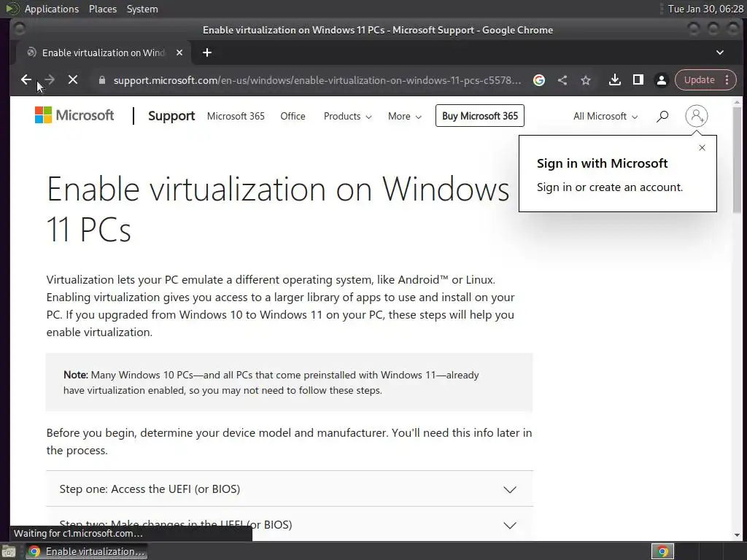This screenshot has height=560, width=747.
Task: Close the Sign in with Microsoft popup
Action: click(x=702, y=147)
